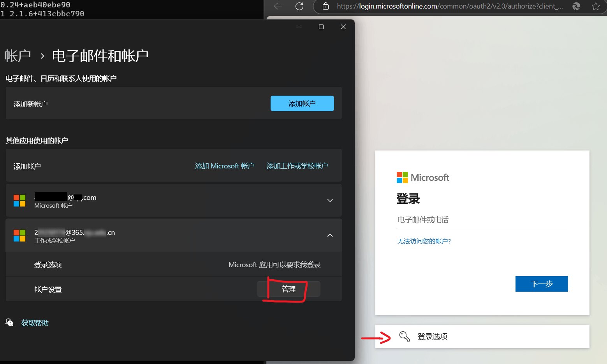Viewport: 607px width, 364px height.
Task: Focus the 电子邮件或电话 input field
Action: [x=482, y=220]
